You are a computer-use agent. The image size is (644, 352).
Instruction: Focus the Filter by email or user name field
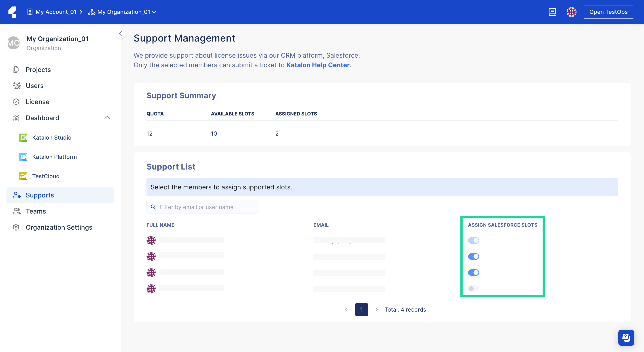(203, 207)
